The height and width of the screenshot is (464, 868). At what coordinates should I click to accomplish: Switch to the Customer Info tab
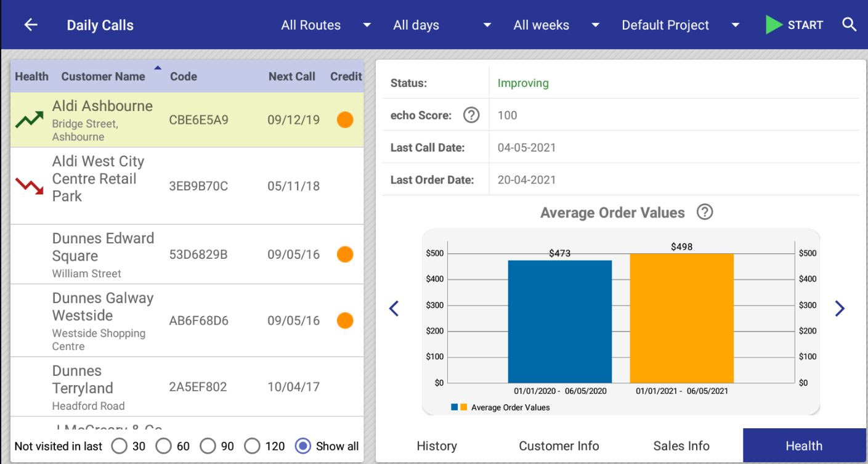tap(559, 446)
